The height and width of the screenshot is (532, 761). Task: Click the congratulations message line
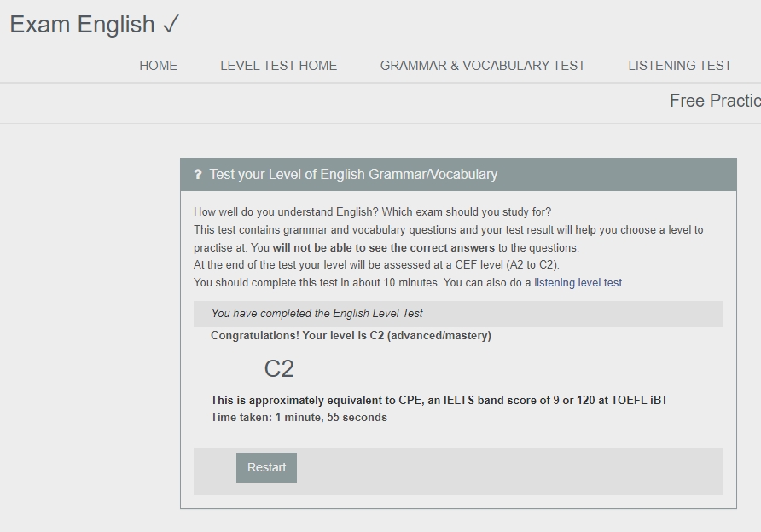(351, 336)
